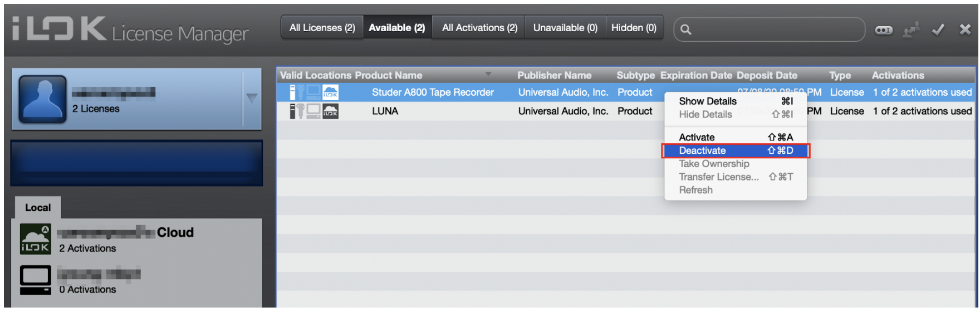Sort by Type column header

point(840,75)
